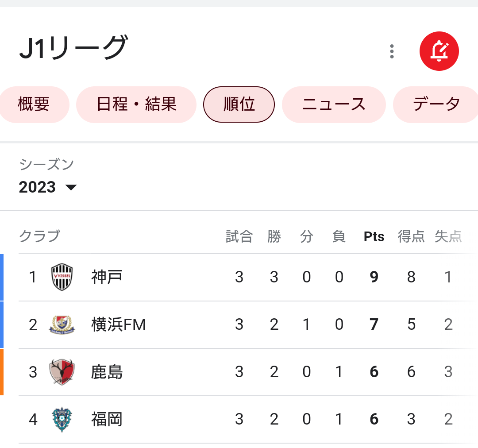
Task: Switch to the 概要 tab
Action: (x=34, y=104)
